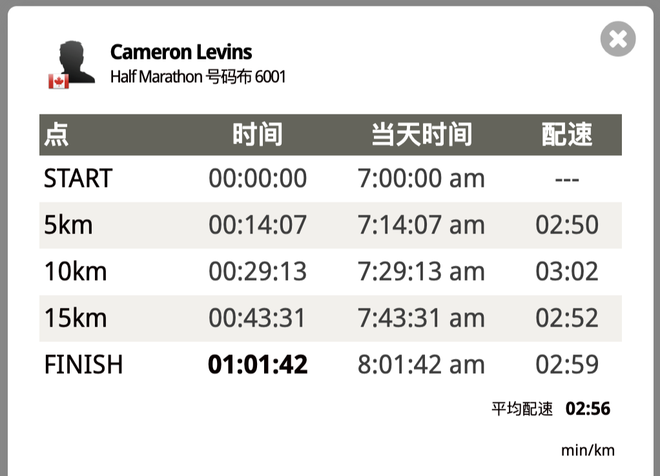
Task: Click the 时间 column header
Action: [258, 135]
